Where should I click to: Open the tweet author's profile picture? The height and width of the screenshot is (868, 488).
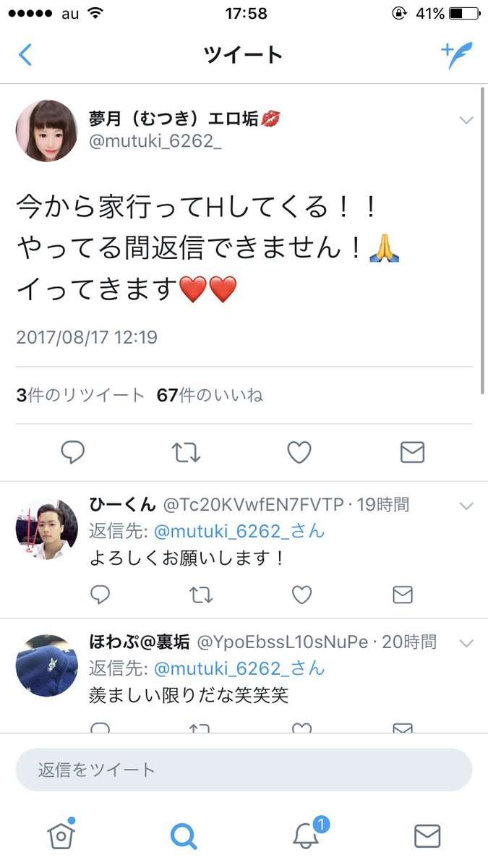point(46,131)
